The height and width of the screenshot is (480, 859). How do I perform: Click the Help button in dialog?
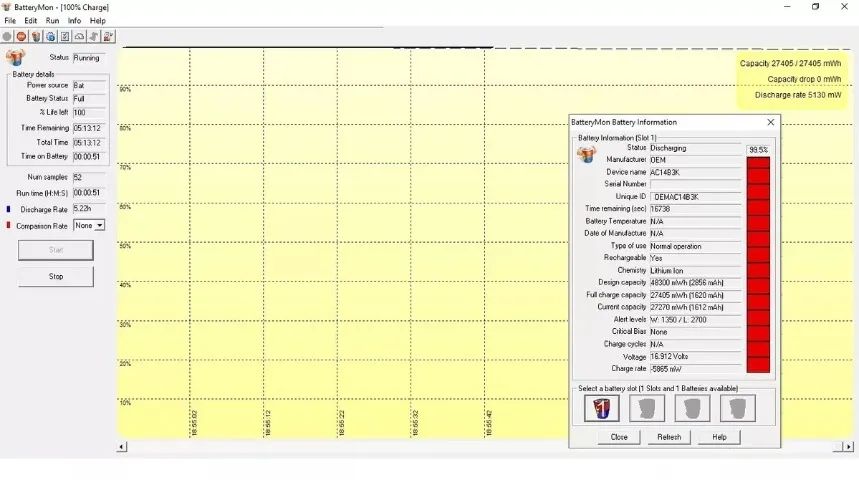pos(719,437)
